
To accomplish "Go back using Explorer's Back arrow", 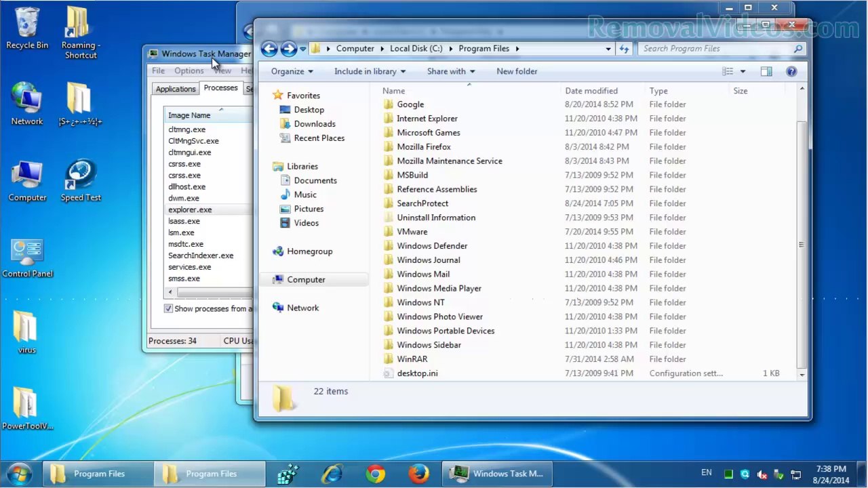I will [x=269, y=48].
